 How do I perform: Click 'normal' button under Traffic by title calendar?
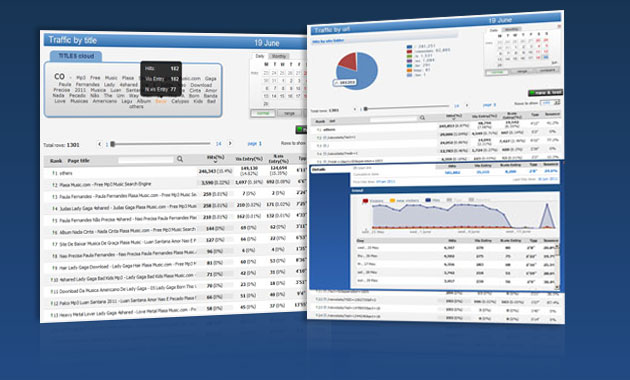click(263, 113)
